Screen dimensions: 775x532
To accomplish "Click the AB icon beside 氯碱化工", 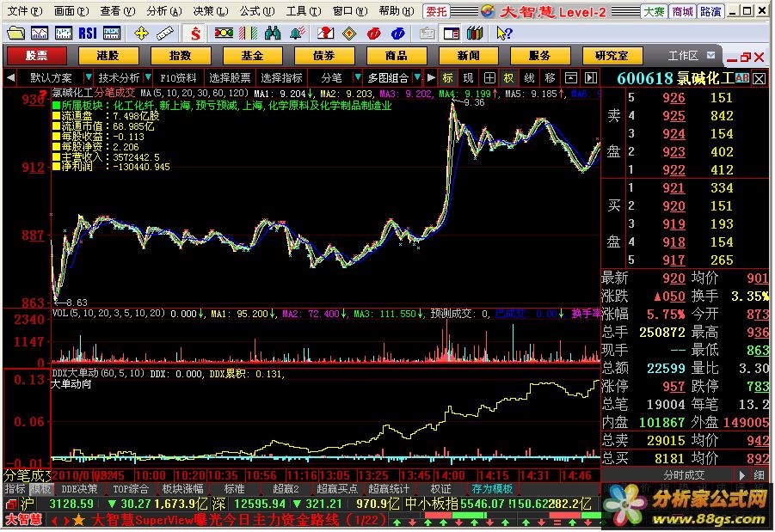I will click(x=742, y=77).
